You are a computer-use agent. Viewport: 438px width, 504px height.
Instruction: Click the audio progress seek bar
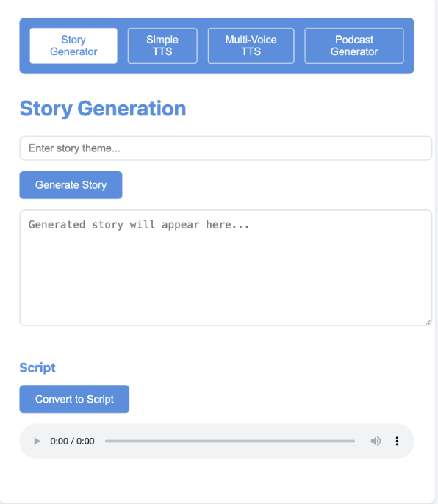pos(229,441)
